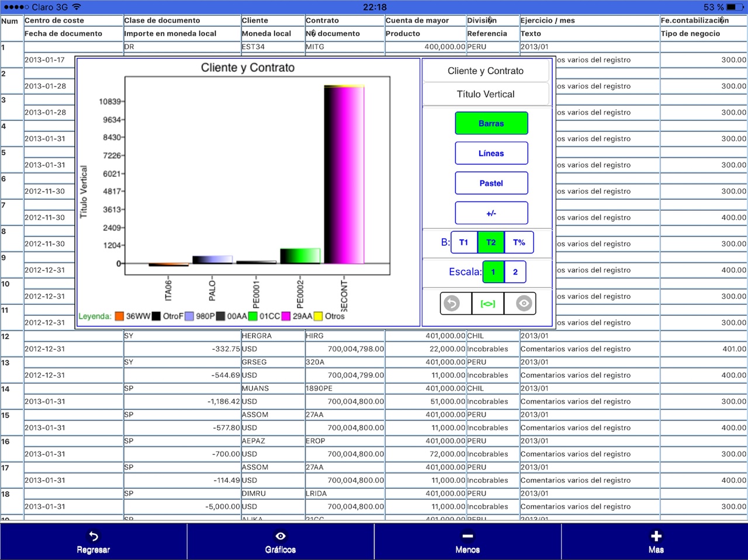Choose the T1 option
Screen dimensions: 748x560
(x=464, y=242)
